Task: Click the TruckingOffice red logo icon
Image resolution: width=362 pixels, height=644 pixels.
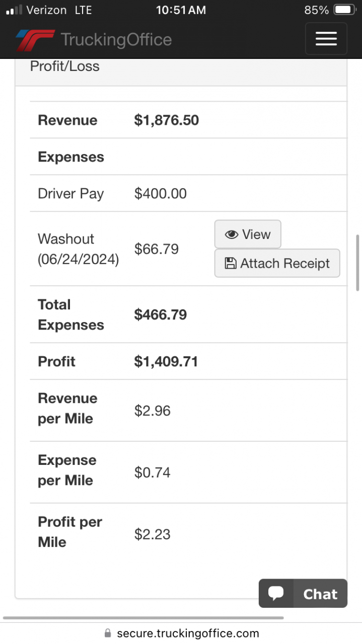Action: [x=35, y=40]
